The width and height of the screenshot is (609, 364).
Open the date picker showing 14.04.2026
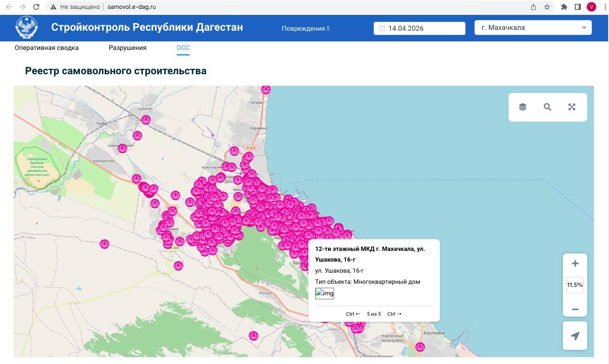tap(419, 28)
